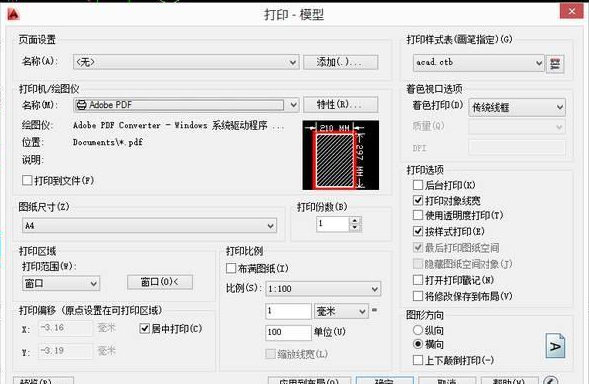This screenshot has height=384, width=589.
Task: Select 纵向 orientation radio button
Action: [418, 330]
